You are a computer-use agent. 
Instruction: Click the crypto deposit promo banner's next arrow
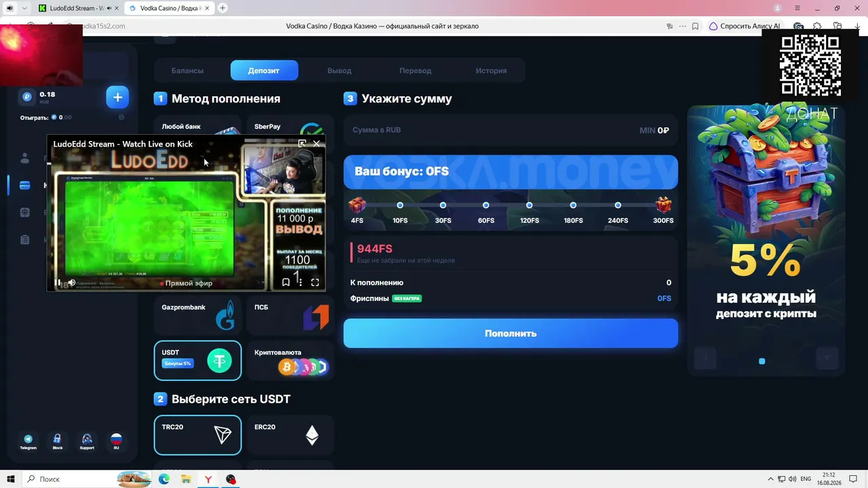[x=827, y=358]
